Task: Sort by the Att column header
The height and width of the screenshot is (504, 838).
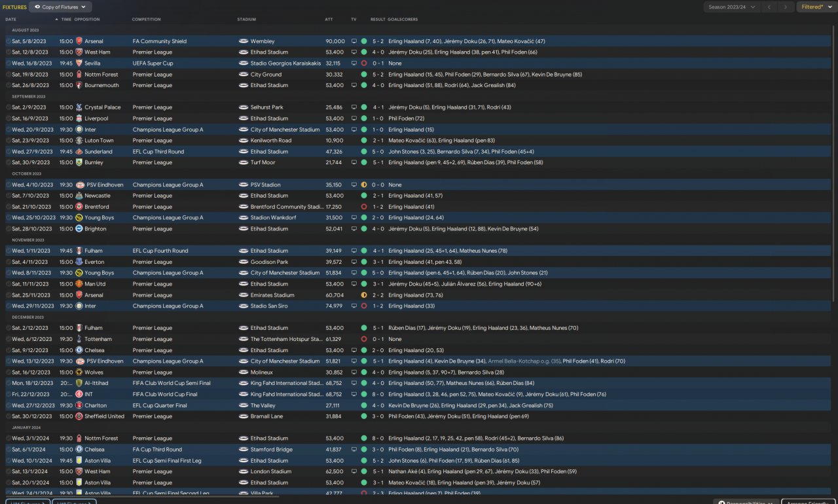Action: [329, 20]
